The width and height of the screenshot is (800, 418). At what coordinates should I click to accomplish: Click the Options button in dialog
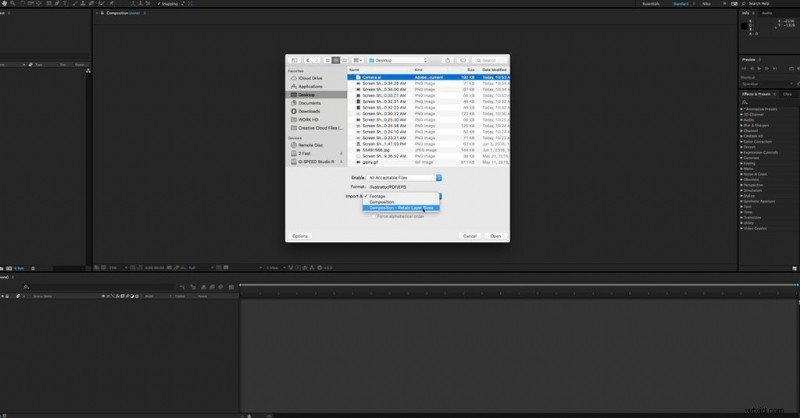tap(300, 236)
